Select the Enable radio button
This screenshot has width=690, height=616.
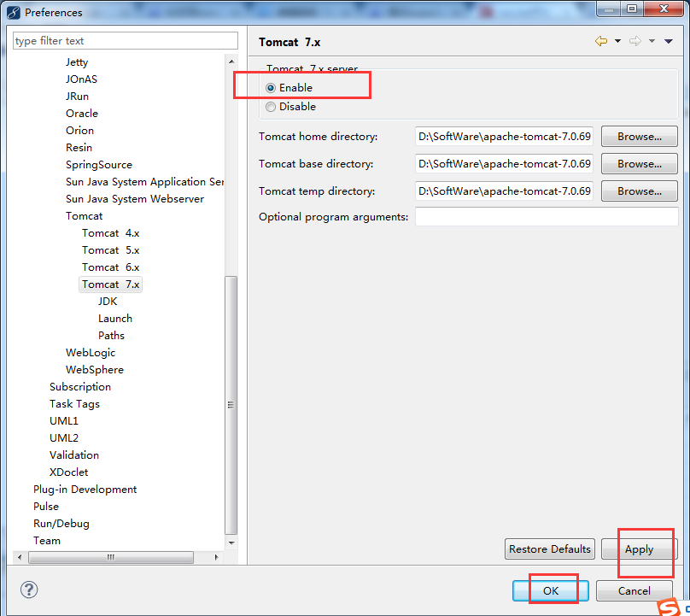271,88
